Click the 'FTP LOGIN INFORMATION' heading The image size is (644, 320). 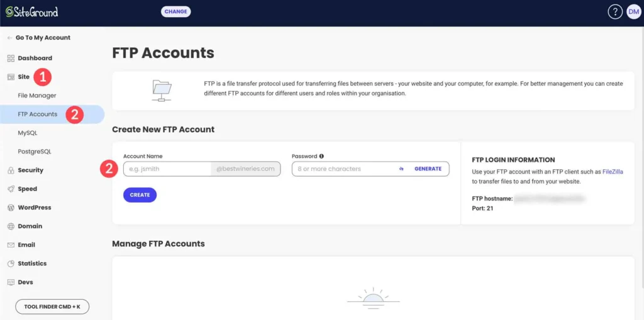(x=513, y=160)
